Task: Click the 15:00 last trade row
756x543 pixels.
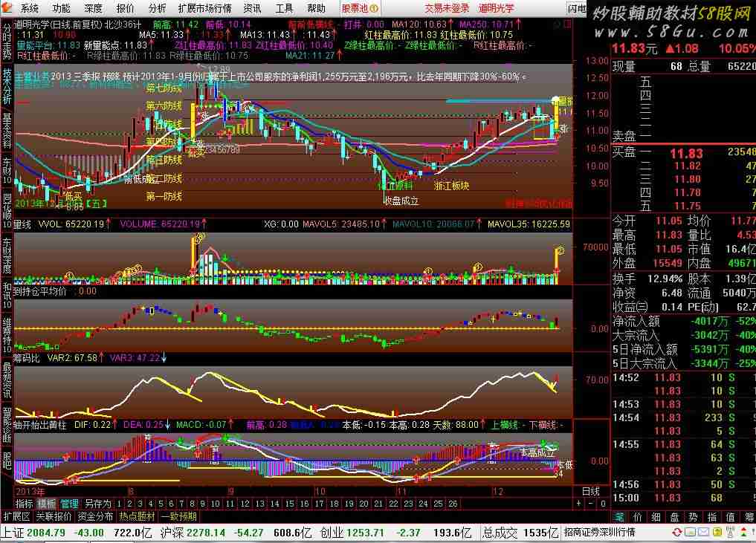Action: pos(684,498)
